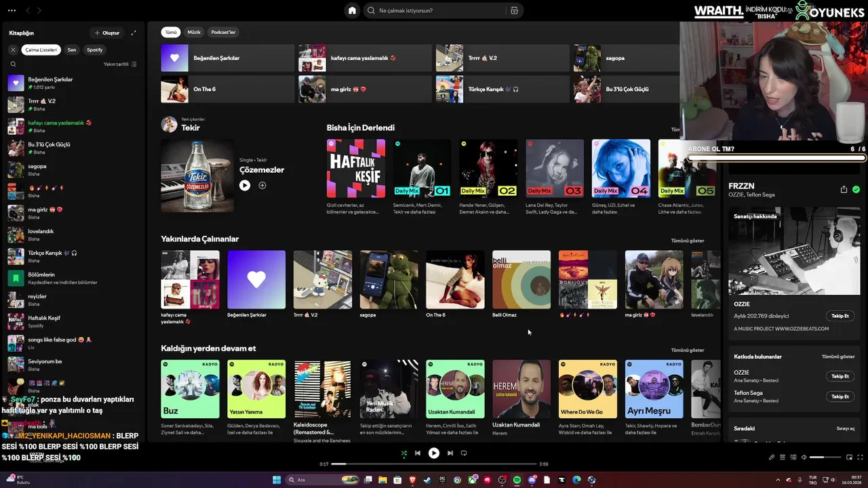Select the Müzik filter chip

(x=194, y=32)
